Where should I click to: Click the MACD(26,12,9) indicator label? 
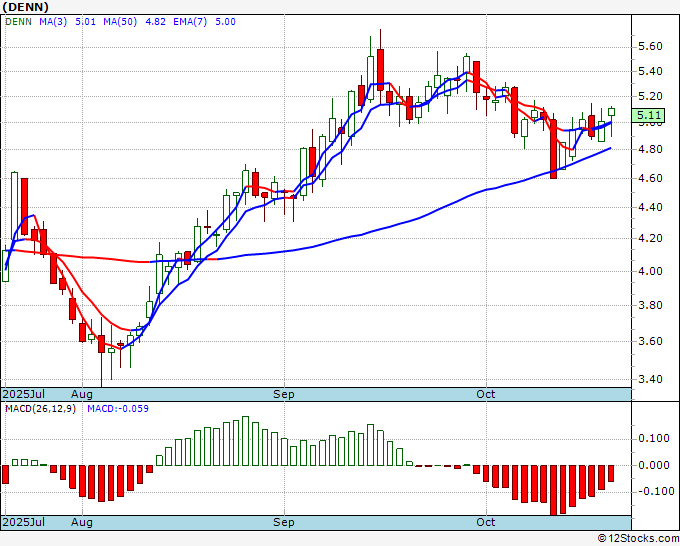coord(40,409)
